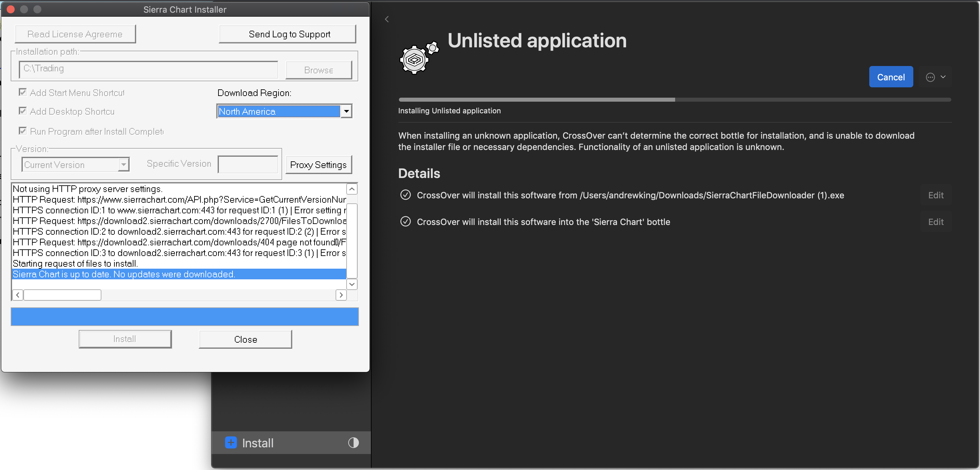Viewport: 980px width, 470px height.
Task: Select the 'Sierra Chart is up to date' log line
Action: coord(124,274)
